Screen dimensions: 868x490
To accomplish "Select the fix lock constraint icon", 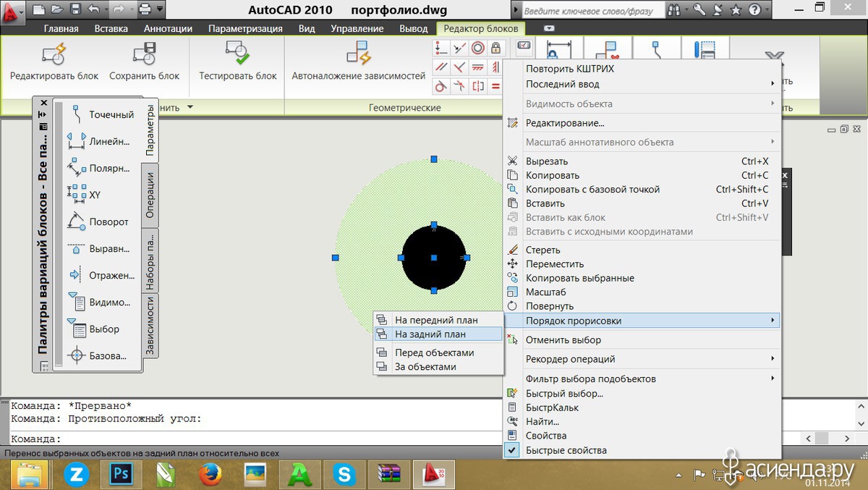I will click(x=495, y=48).
